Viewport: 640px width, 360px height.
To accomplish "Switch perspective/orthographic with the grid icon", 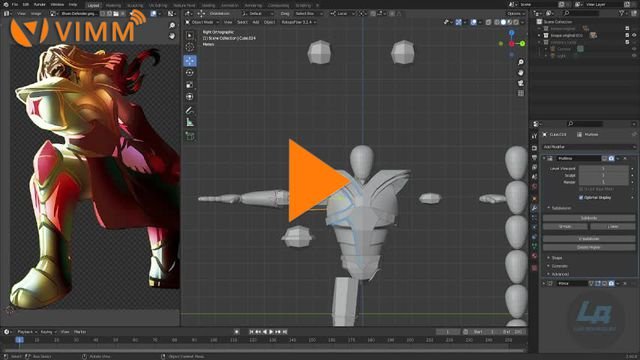I will (x=521, y=93).
